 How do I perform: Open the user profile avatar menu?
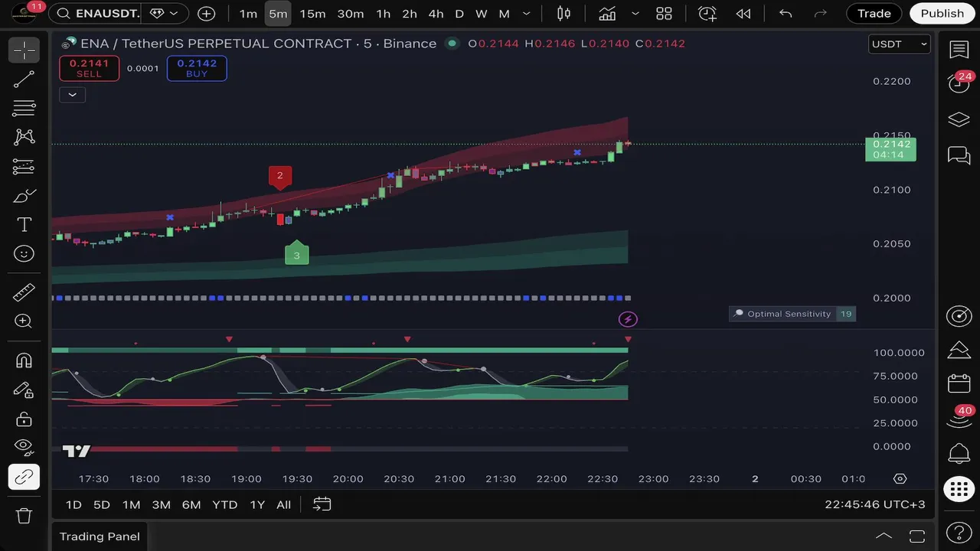point(24,13)
